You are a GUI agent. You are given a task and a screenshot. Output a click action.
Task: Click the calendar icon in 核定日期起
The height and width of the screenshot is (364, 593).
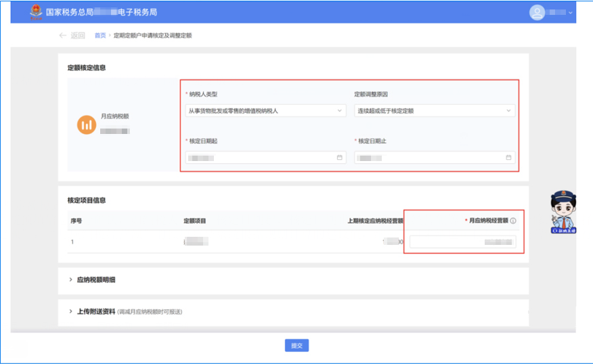coord(339,158)
